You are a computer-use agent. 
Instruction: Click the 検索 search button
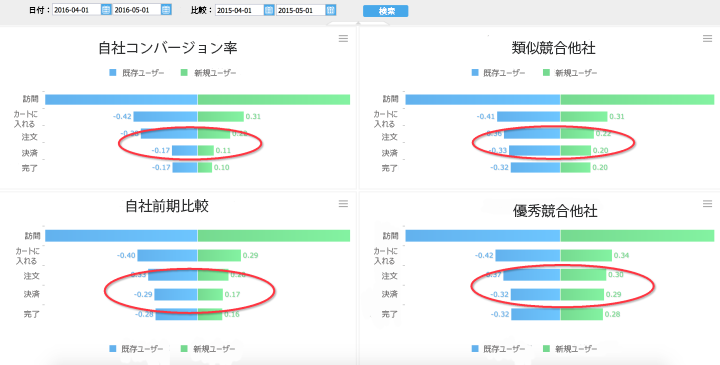click(x=386, y=11)
